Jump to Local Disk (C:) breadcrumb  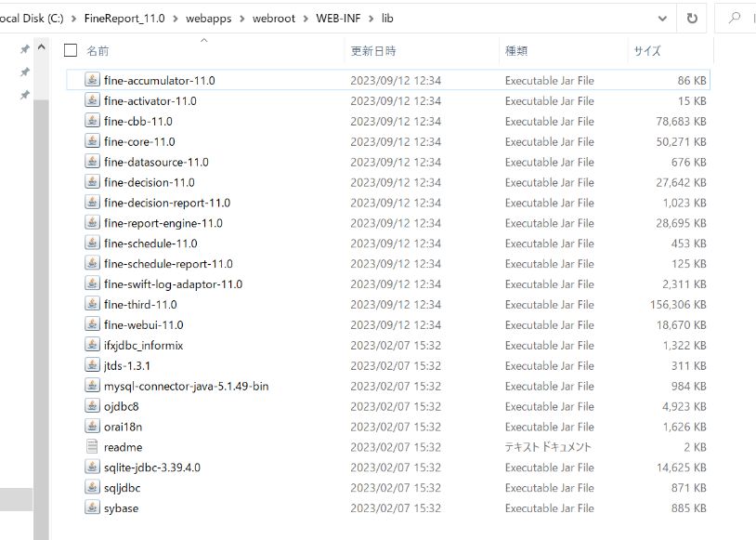pyautogui.click(x=32, y=19)
